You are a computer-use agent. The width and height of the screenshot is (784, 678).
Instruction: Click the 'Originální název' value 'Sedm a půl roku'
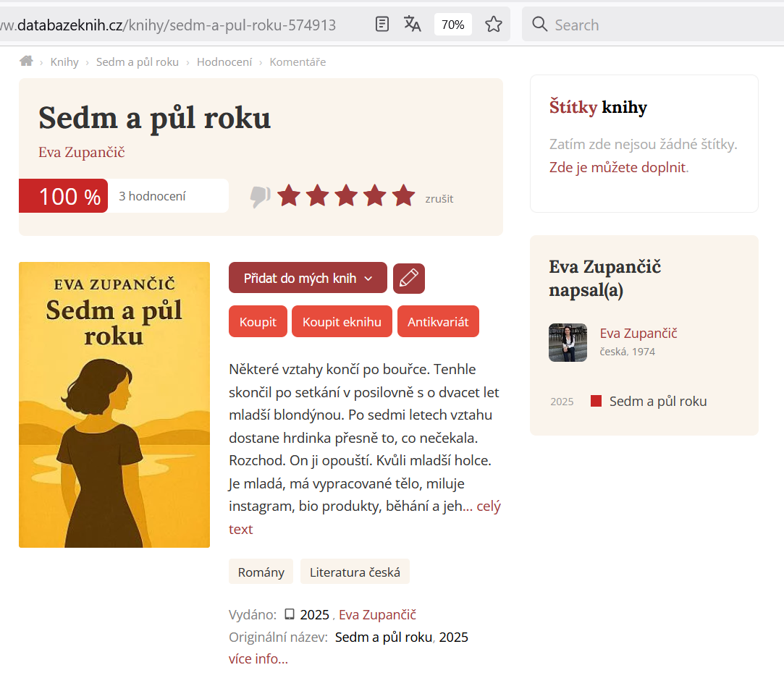pyautogui.click(x=384, y=637)
